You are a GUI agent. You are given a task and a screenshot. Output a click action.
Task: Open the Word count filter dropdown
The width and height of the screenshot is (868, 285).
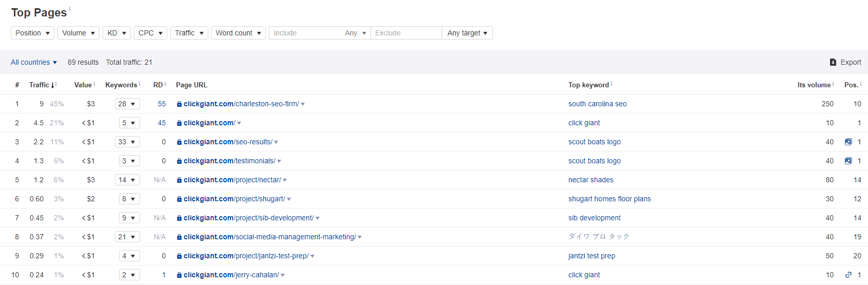click(x=239, y=33)
